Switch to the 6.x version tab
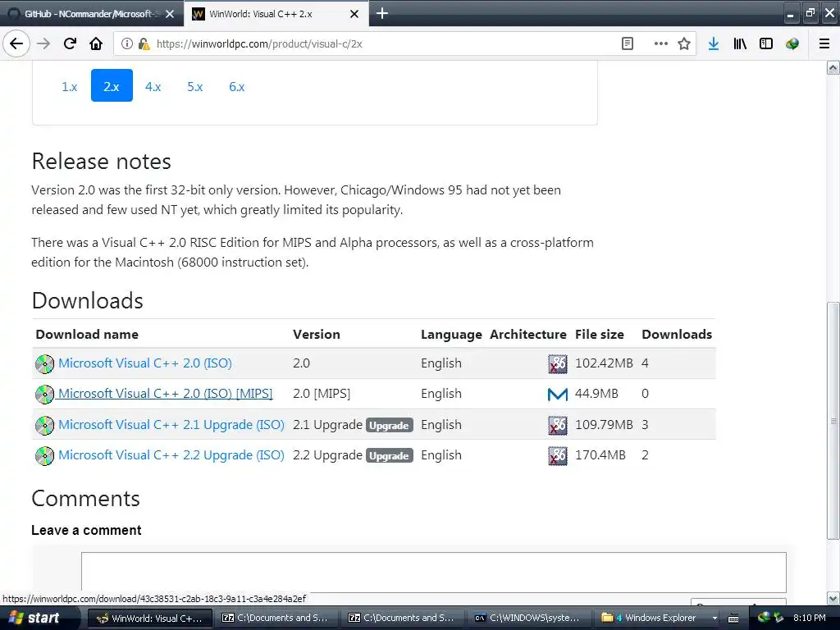 click(237, 86)
